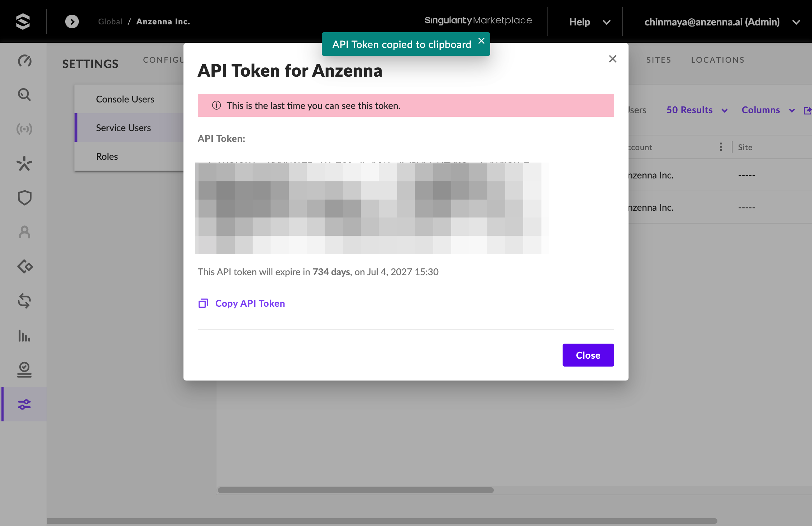Open the Dashboard gauge sidebar icon
812x526 pixels.
click(x=24, y=61)
